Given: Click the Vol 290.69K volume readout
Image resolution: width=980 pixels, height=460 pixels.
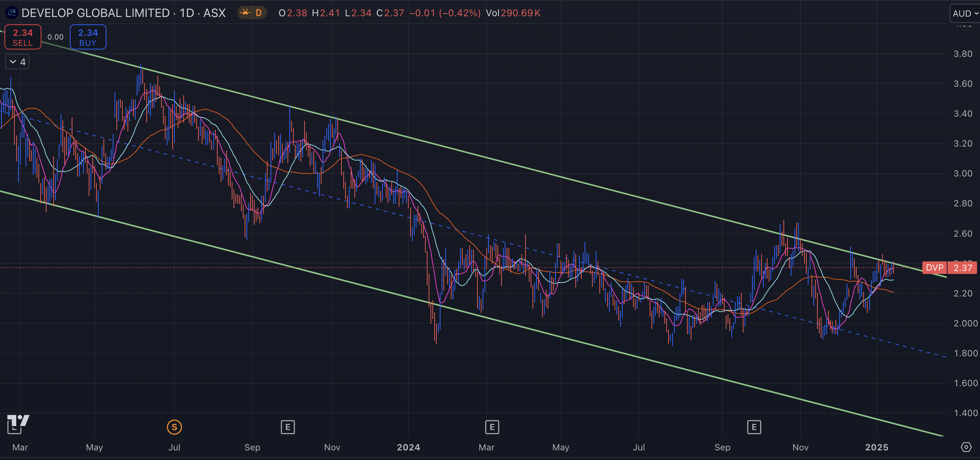Looking at the screenshot, I should tap(513, 13).
